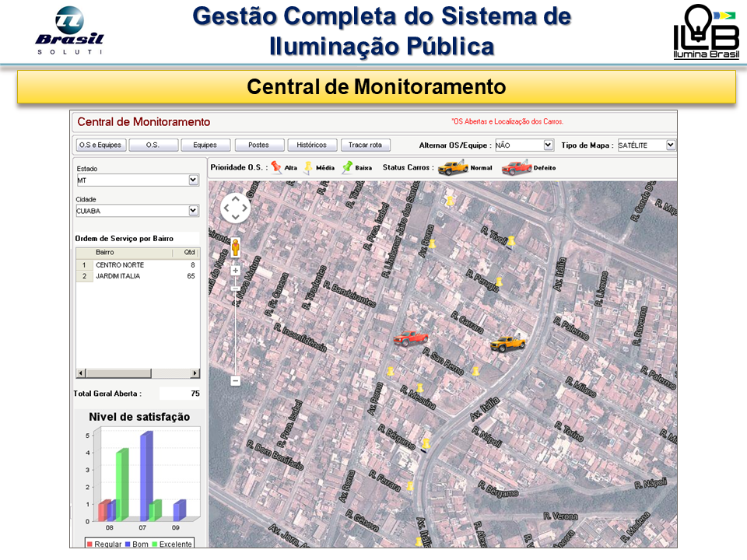The image size is (747, 560).
Task: Click the O.S e Equipes button
Action: pos(100,145)
